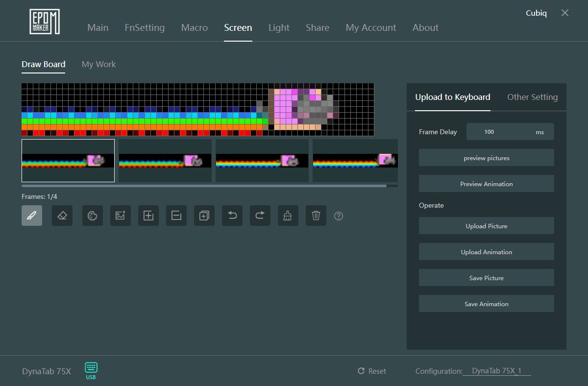Click the redo arrow icon

(260, 216)
